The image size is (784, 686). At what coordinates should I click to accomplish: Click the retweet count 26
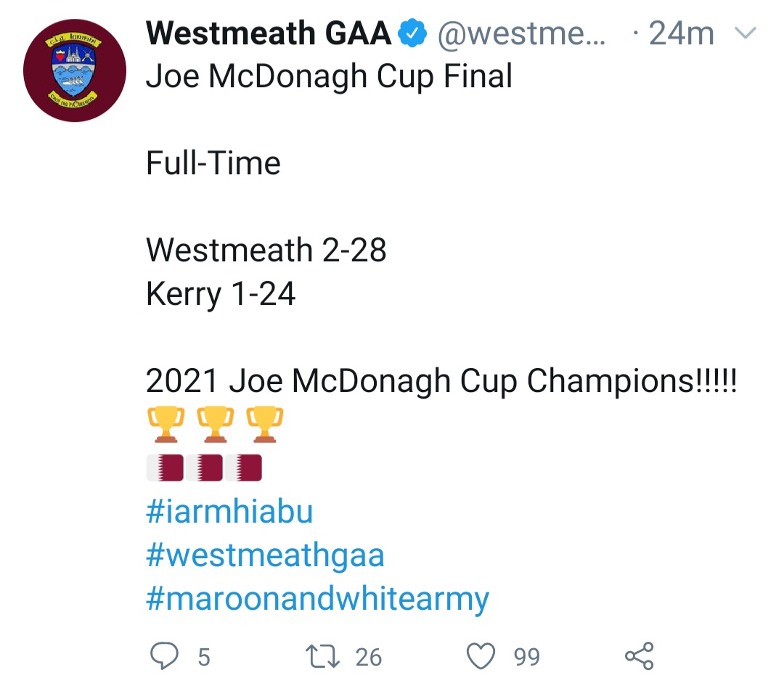coord(369,657)
